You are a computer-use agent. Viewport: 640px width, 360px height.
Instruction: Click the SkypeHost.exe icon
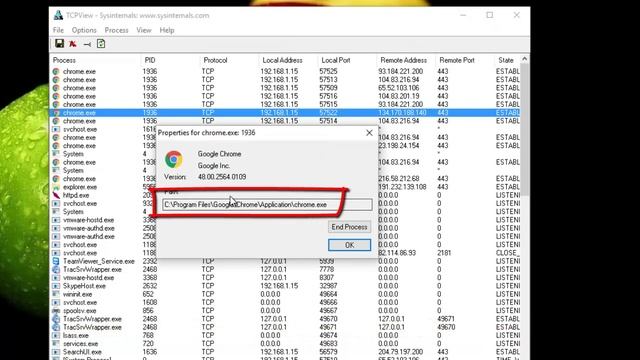56,286
